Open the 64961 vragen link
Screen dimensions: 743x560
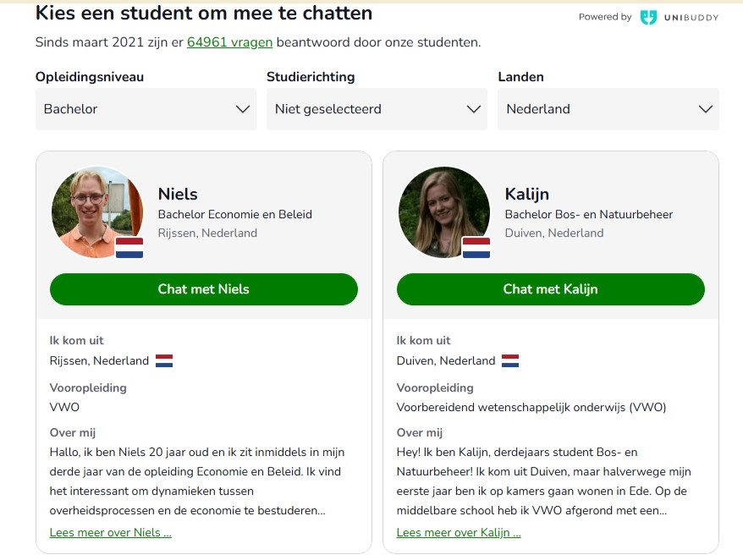pyautogui.click(x=229, y=42)
